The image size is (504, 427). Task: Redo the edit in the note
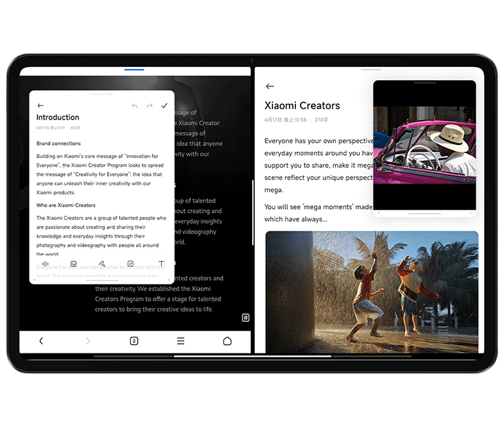[150, 105]
